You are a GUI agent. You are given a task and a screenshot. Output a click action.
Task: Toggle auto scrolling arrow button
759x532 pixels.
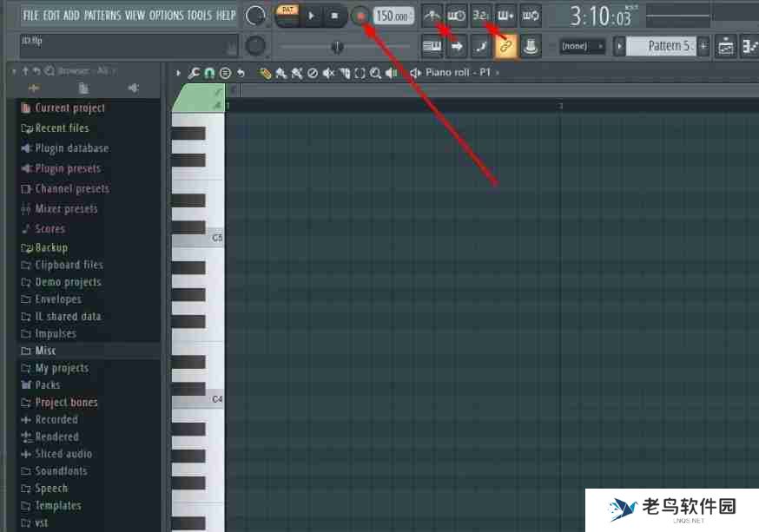(456, 46)
